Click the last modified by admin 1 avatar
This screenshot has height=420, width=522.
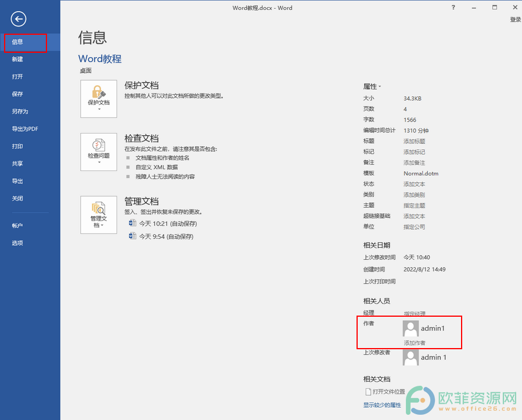coord(411,357)
